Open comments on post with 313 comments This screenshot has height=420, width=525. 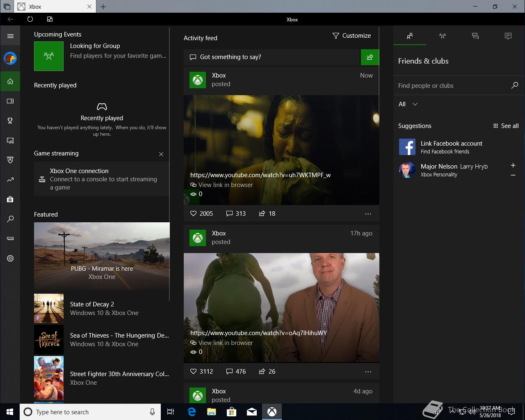pyautogui.click(x=236, y=214)
